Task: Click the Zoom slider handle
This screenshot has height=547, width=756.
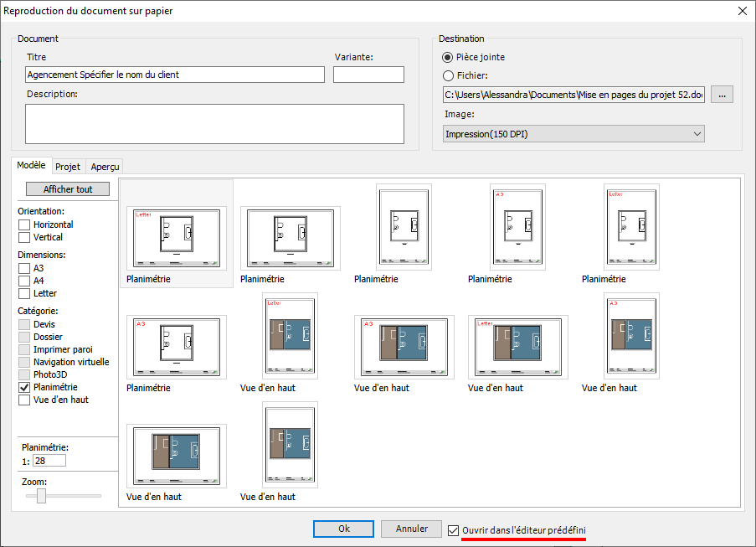Action: pos(42,495)
